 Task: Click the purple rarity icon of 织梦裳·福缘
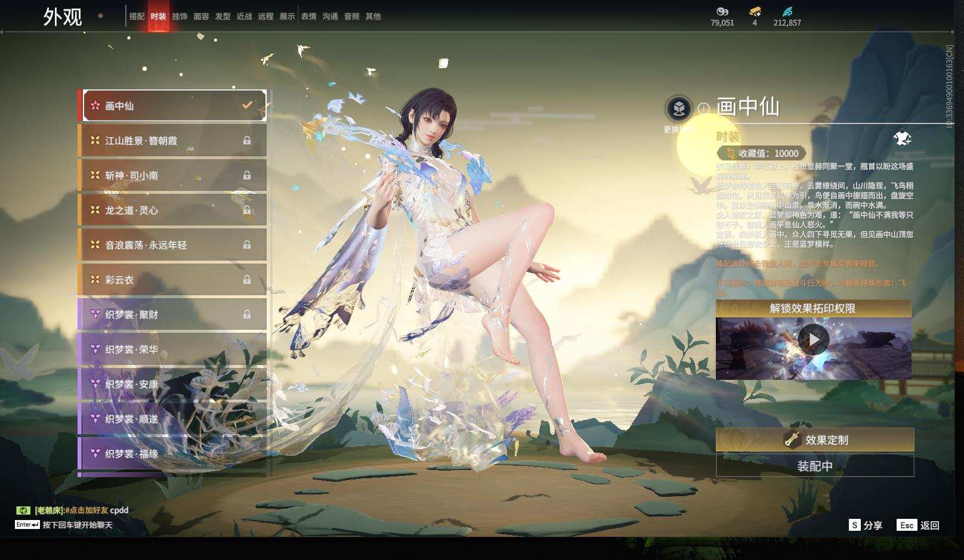pyautogui.click(x=95, y=453)
